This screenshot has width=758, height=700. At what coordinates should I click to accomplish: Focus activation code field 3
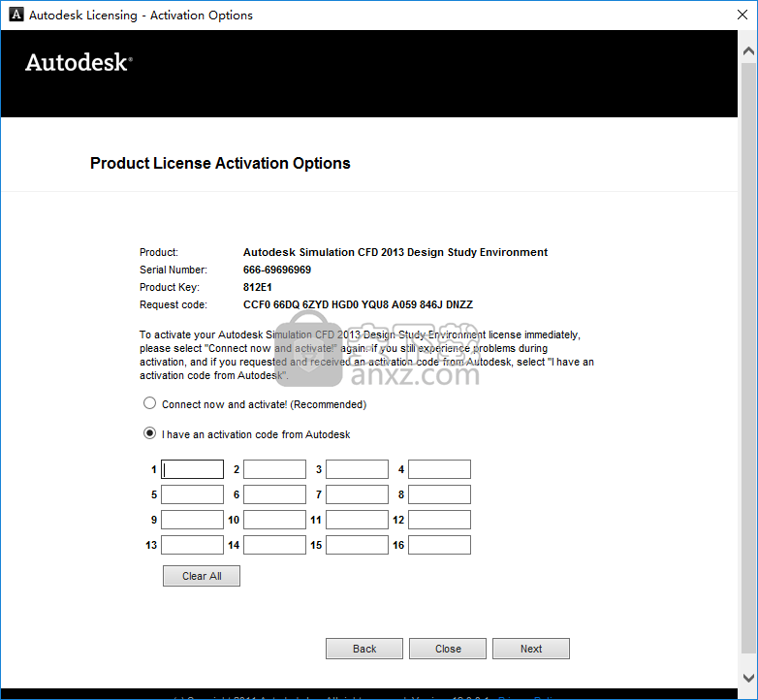(x=358, y=469)
